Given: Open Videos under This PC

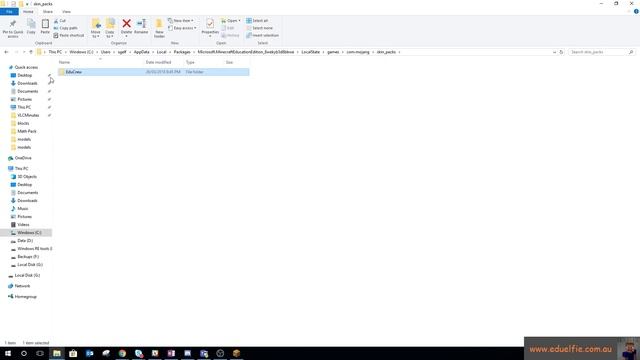Looking at the screenshot, I should tap(23, 225).
